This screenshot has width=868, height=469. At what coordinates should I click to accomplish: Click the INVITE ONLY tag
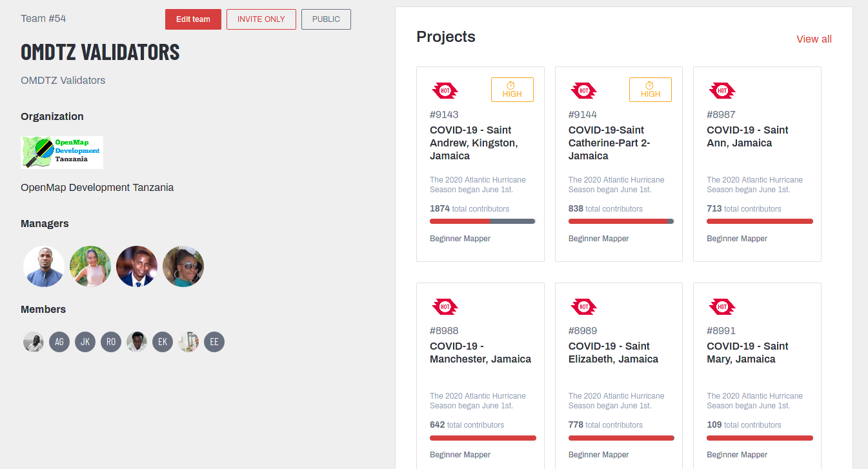tap(261, 19)
